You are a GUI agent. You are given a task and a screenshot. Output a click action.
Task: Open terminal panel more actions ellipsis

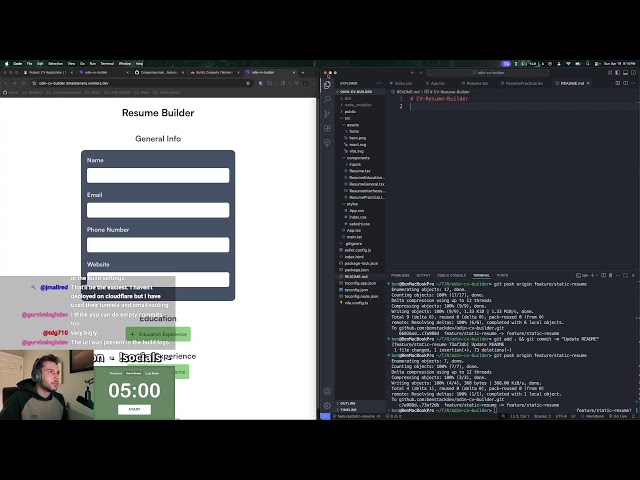point(618,276)
